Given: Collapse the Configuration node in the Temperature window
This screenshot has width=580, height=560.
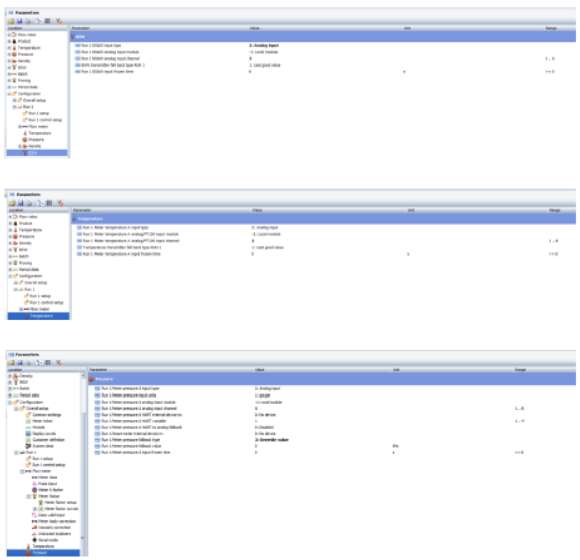Looking at the screenshot, I should point(10,276).
